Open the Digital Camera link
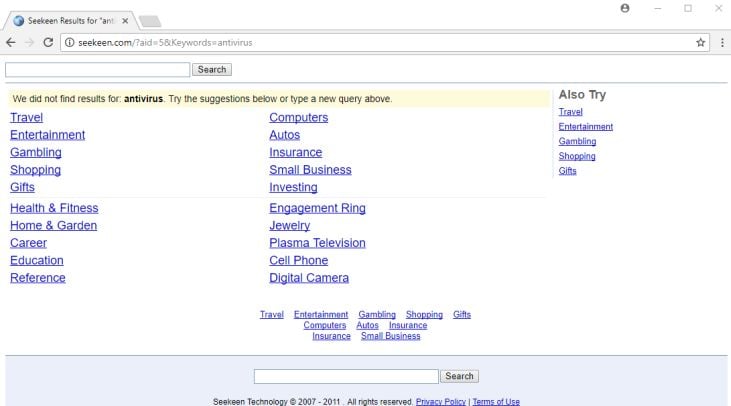 (x=309, y=278)
